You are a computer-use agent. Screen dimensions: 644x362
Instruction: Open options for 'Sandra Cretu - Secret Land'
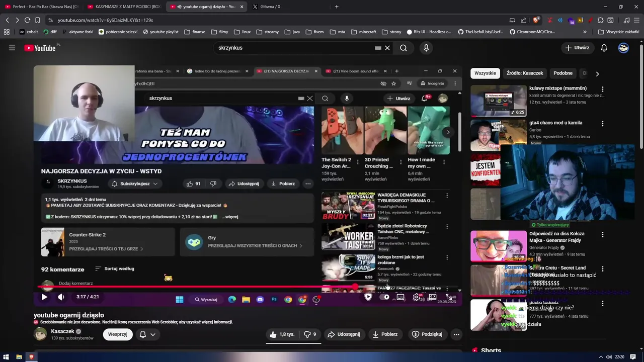602,269
